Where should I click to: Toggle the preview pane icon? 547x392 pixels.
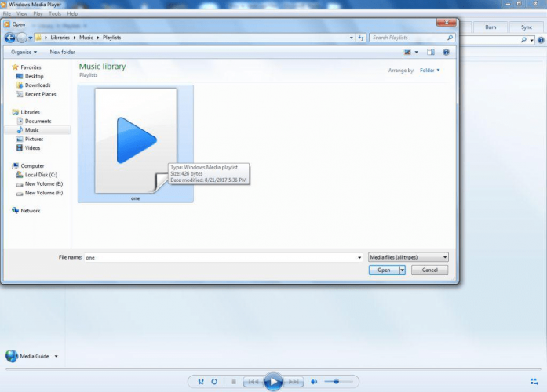[431, 53]
